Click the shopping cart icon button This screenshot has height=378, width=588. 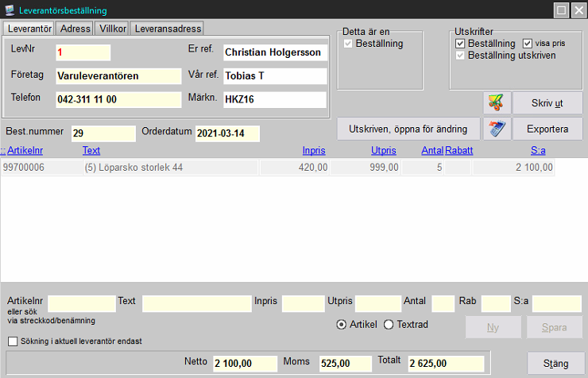coord(497,103)
